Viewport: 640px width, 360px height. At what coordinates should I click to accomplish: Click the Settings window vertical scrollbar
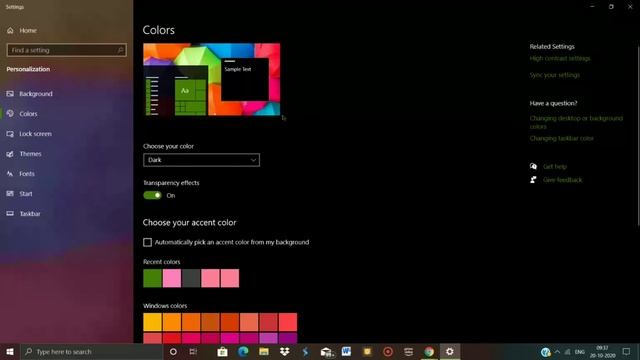[638, 135]
